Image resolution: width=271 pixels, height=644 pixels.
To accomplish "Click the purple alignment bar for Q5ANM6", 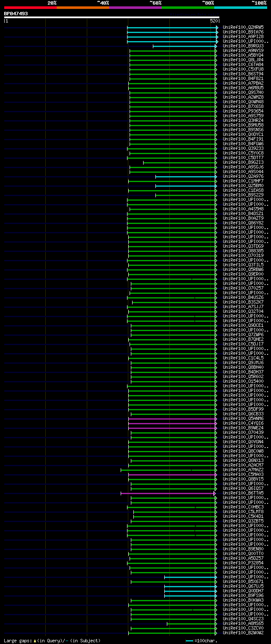I will pyautogui.click(x=172, y=418).
